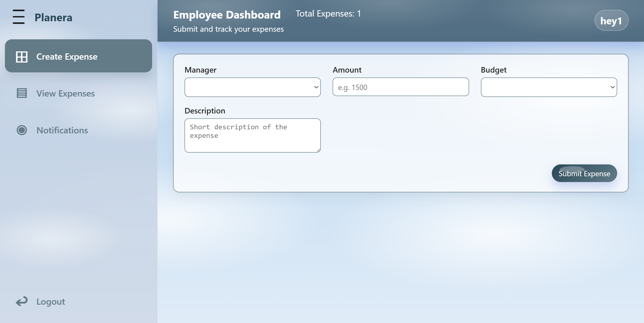The image size is (644, 323).
Task: Click 'Submit and track your expenses' subtitle
Action: (x=229, y=29)
